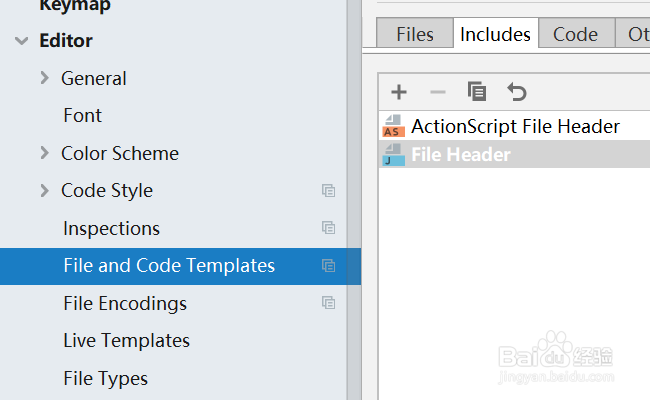Click the project-level icon beside Code Style

[x=328, y=191]
